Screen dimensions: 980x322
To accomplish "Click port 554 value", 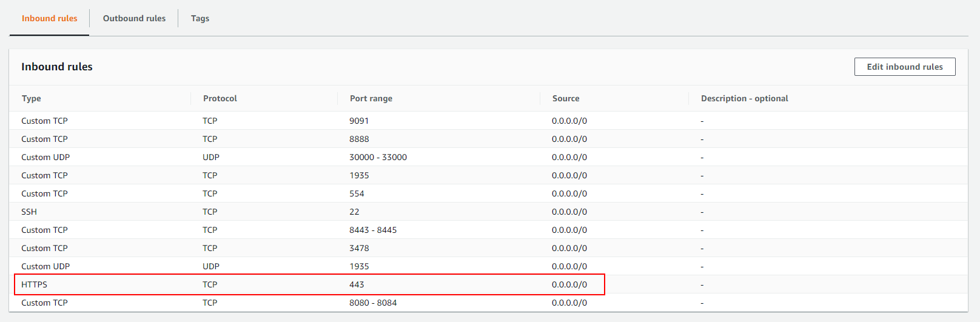I will [357, 193].
